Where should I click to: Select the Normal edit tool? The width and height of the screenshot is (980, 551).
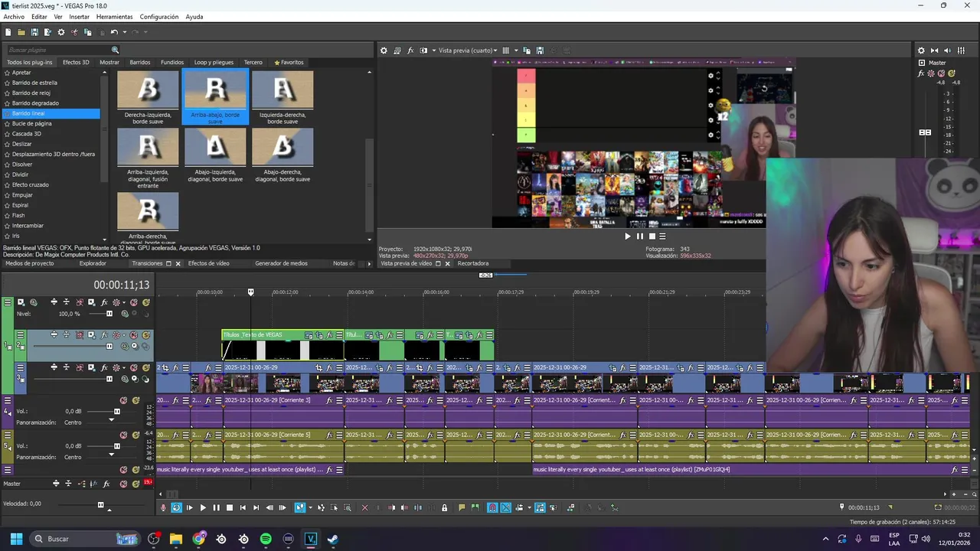point(299,507)
